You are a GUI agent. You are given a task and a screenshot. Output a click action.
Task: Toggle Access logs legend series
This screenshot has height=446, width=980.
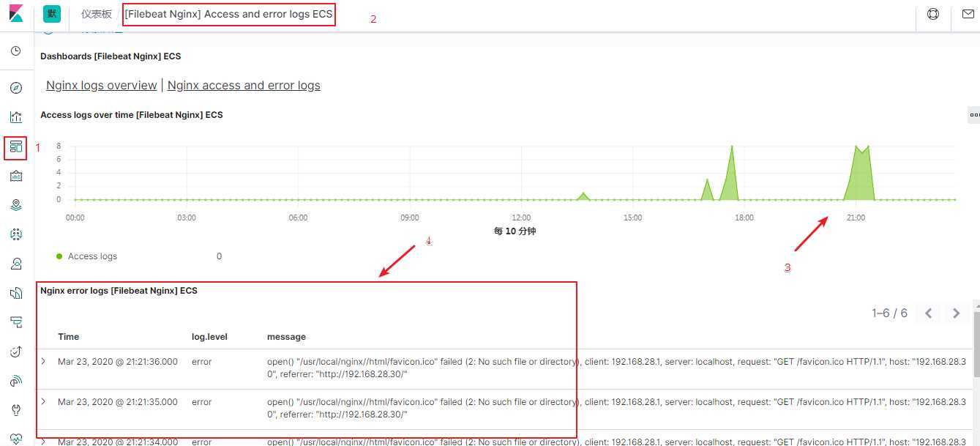click(92, 256)
